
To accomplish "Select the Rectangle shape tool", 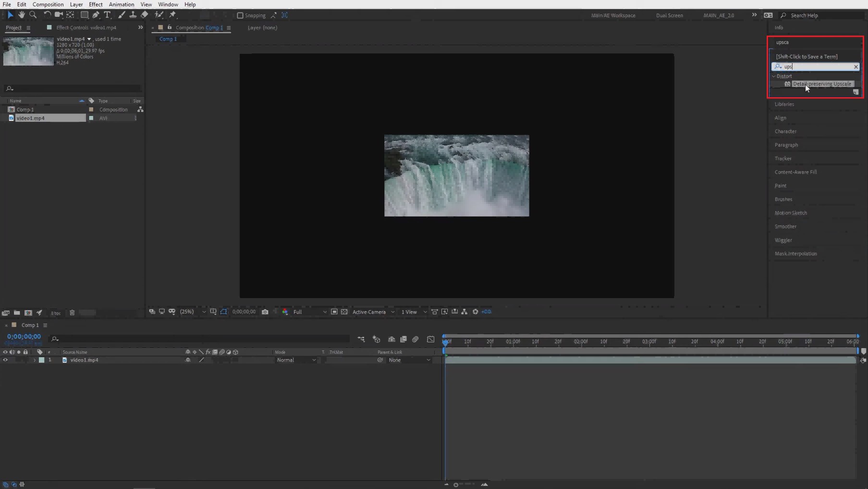I will [85, 15].
